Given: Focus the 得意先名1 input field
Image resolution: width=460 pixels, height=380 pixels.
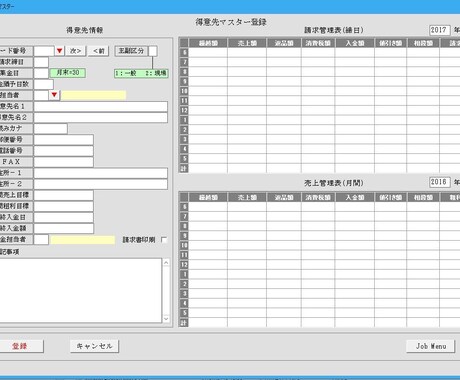Looking at the screenshot, I should click(x=101, y=106).
